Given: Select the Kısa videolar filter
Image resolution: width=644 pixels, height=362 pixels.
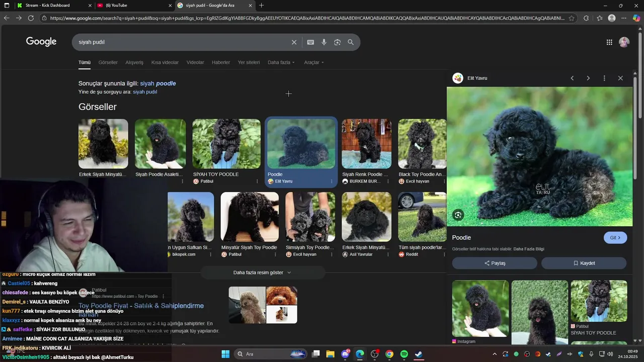Looking at the screenshot, I should [x=165, y=62].
